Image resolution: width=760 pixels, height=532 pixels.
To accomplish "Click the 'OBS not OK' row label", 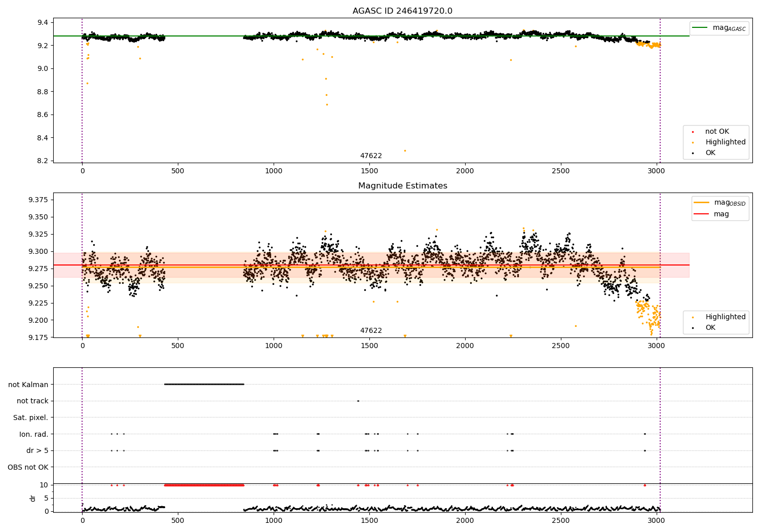I will click(28, 467).
